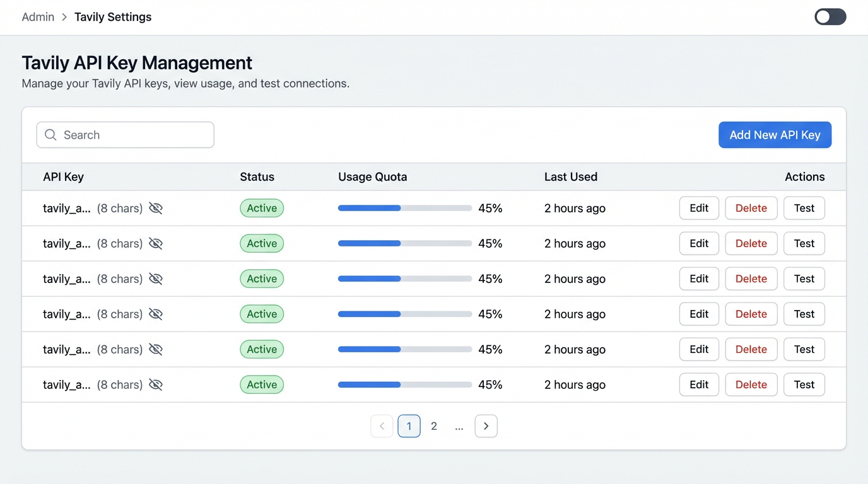Expand the pagination ellipsis for more pages
The height and width of the screenshot is (484, 868).
coord(459,426)
